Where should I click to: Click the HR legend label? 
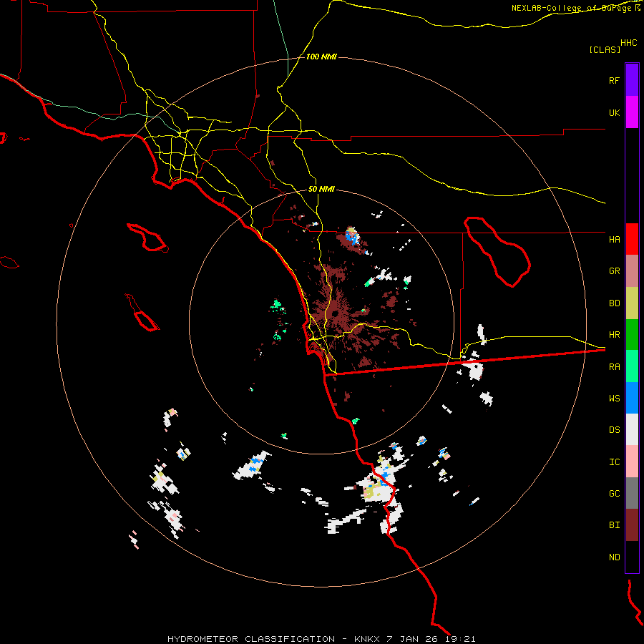(614, 335)
